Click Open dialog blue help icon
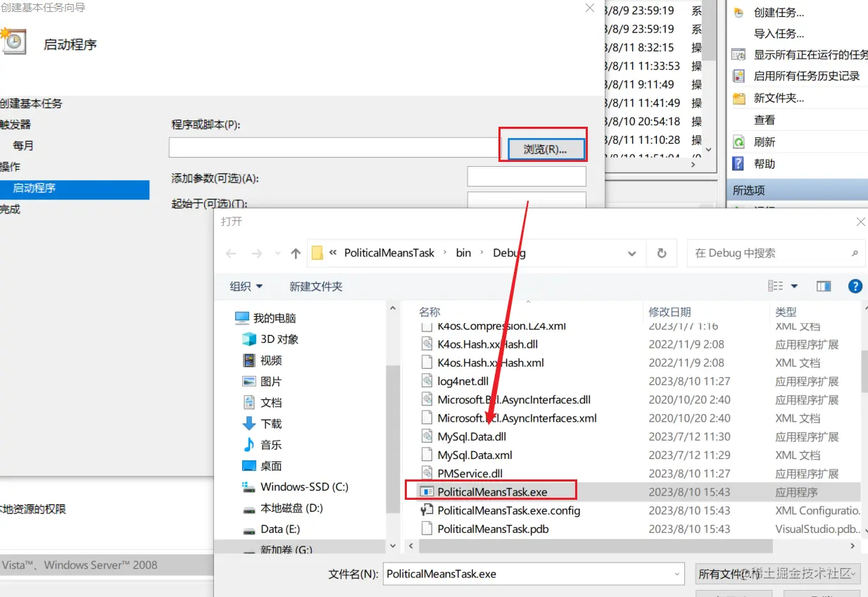Screen dimensions: 868x597 pos(855,287)
